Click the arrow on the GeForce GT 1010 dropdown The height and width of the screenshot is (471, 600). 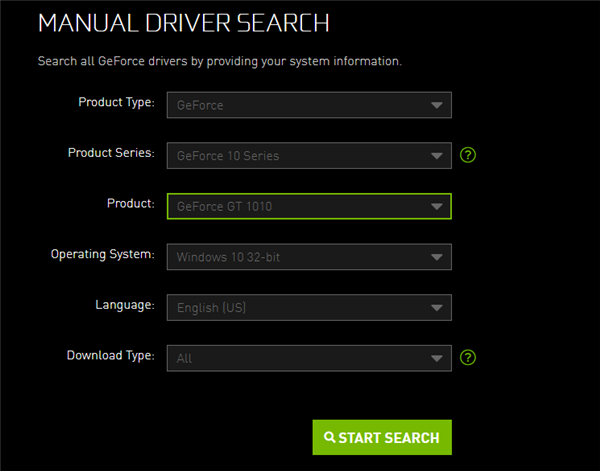(436, 206)
